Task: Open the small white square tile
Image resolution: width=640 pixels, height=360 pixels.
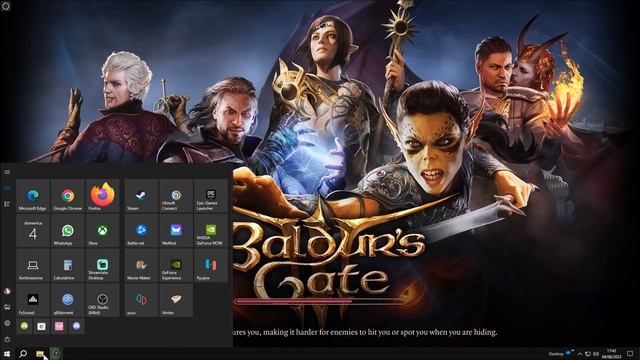Action: point(42,326)
